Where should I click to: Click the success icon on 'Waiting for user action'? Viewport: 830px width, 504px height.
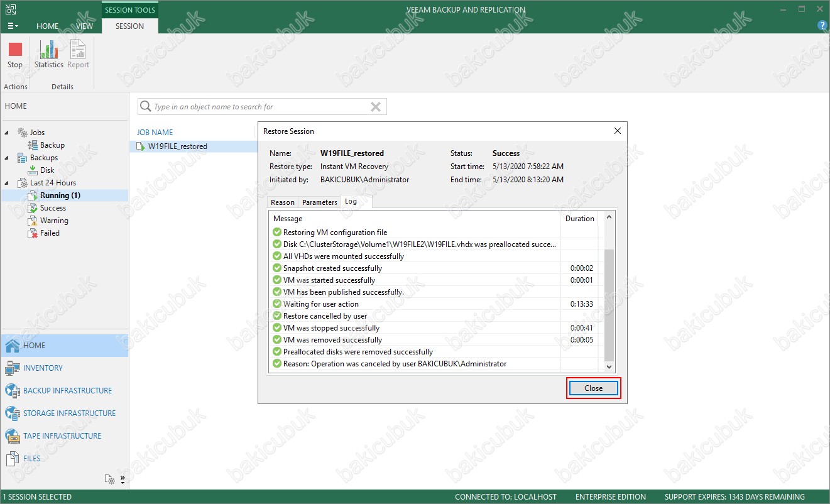pos(277,304)
